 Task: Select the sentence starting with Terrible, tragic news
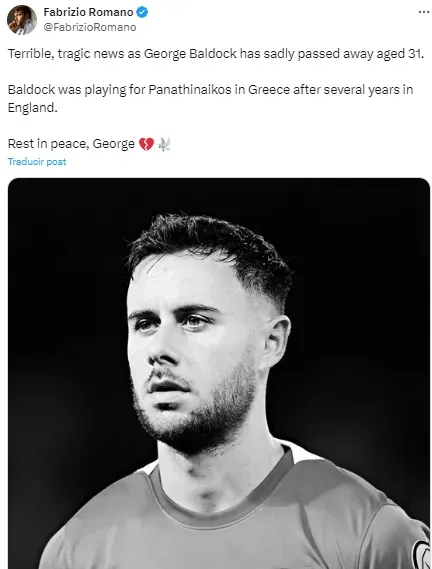[216, 54]
